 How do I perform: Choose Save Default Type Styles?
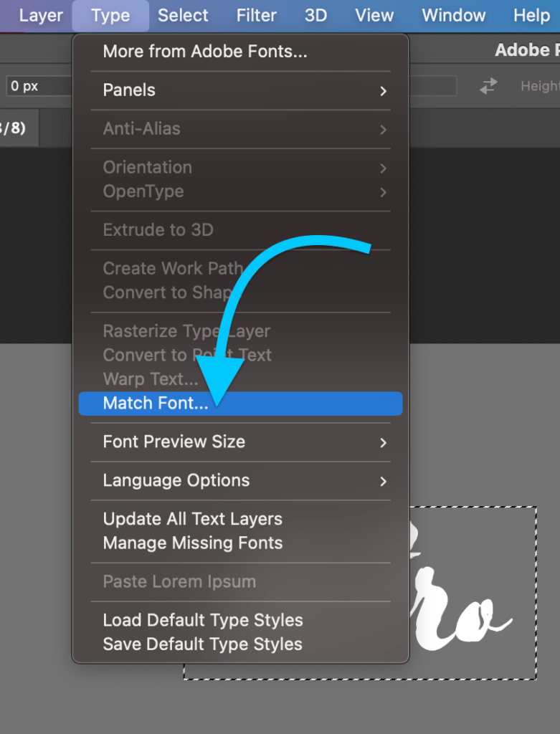tap(203, 644)
